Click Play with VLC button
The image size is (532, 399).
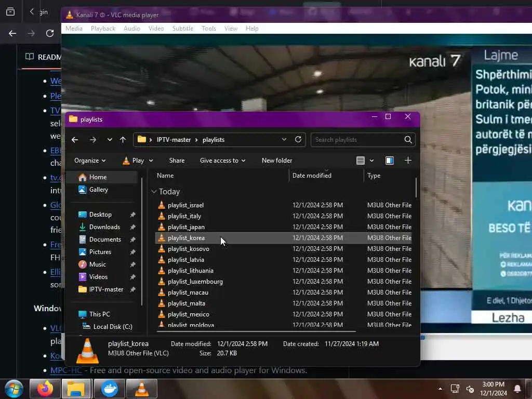134,161
